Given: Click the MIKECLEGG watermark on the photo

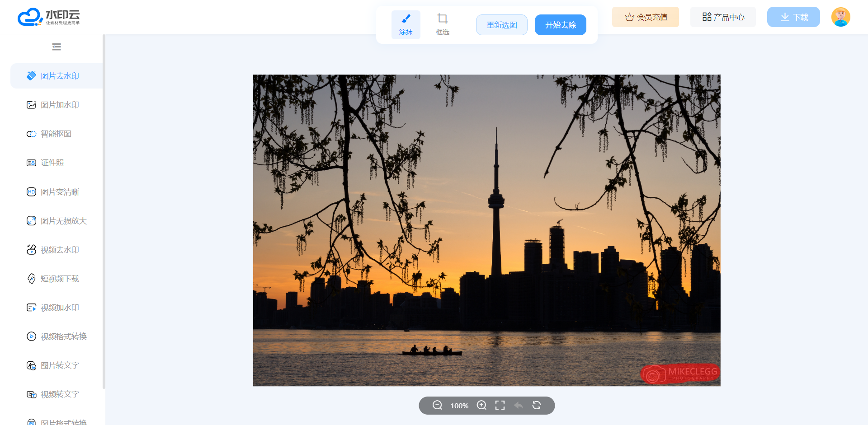Looking at the screenshot, I should [679, 374].
